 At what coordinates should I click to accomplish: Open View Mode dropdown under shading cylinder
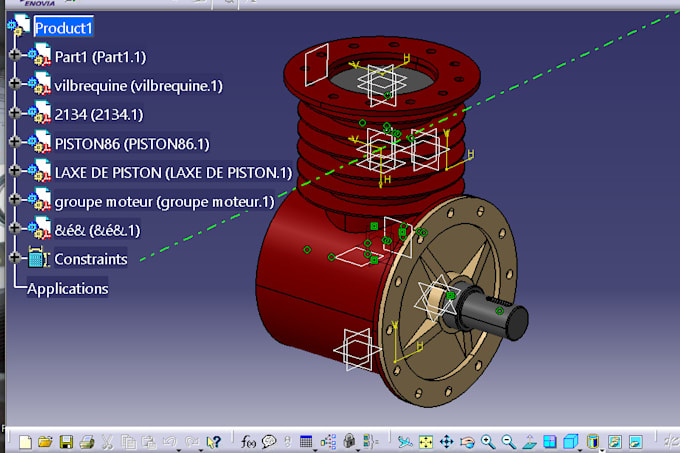(x=602, y=451)
